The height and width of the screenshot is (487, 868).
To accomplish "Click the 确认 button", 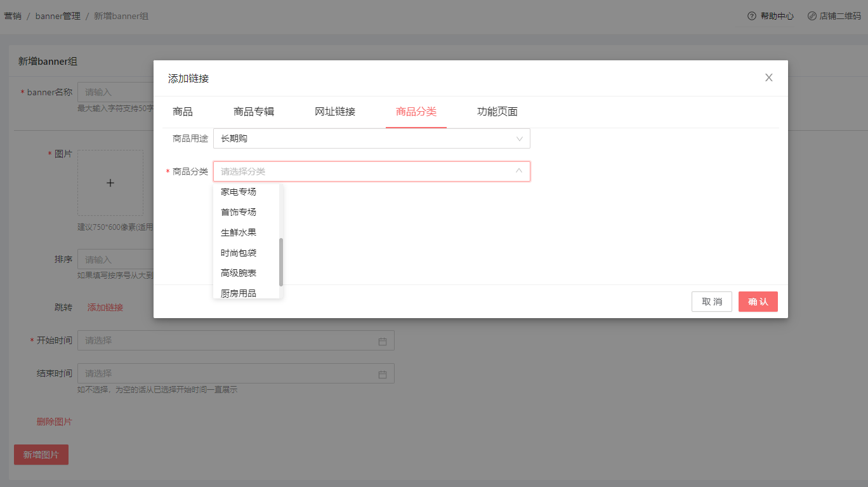I will pyautogui.click(x=758, y=302).
